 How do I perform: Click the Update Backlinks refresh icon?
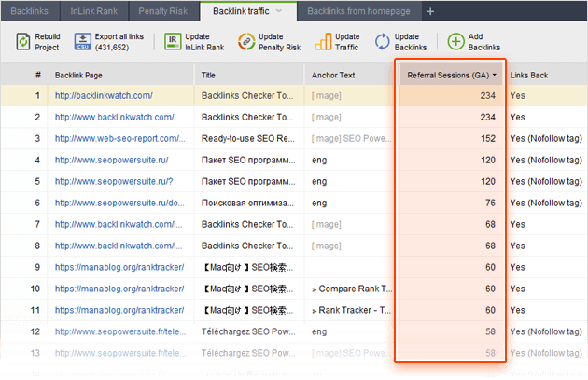[x=384, y=42]
